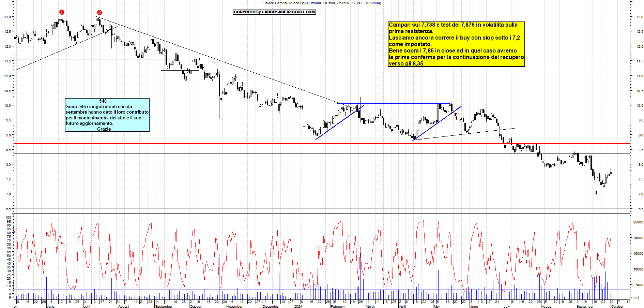Click the 15000 volume axis label

coord(638,254)
